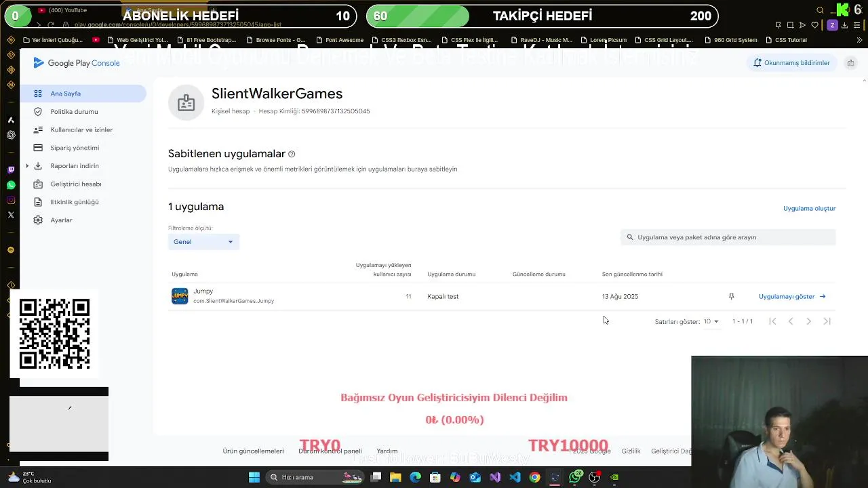The width and height of the screenshot is (868, 488).
Task: Open OBS Studio from taskbar
Action: (x=595, y=477)
